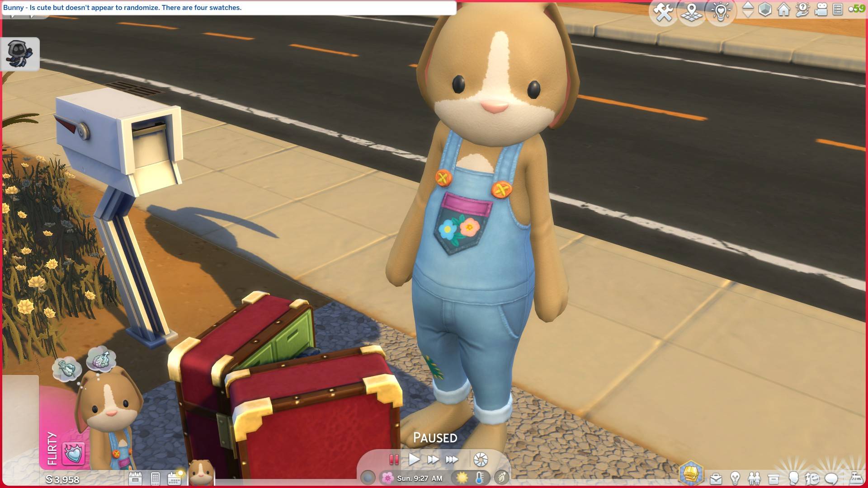
Task: Click the right whim thought bubble
Action: click(x=101, y=360)
